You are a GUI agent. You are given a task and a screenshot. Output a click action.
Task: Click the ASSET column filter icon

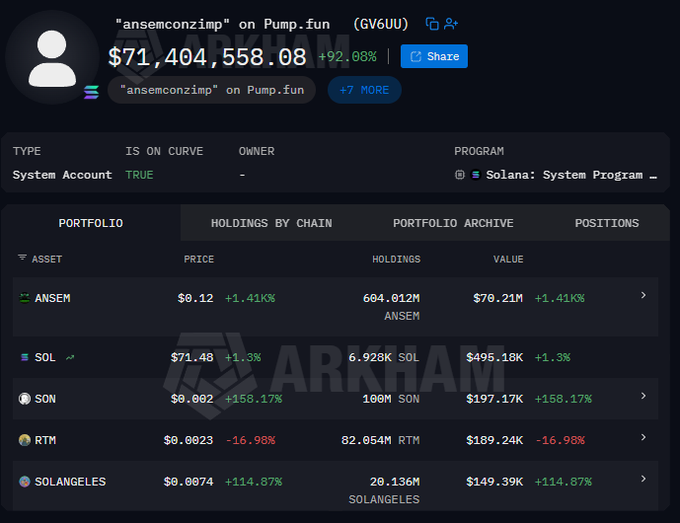pyautogui.click(x=22, y=258)
